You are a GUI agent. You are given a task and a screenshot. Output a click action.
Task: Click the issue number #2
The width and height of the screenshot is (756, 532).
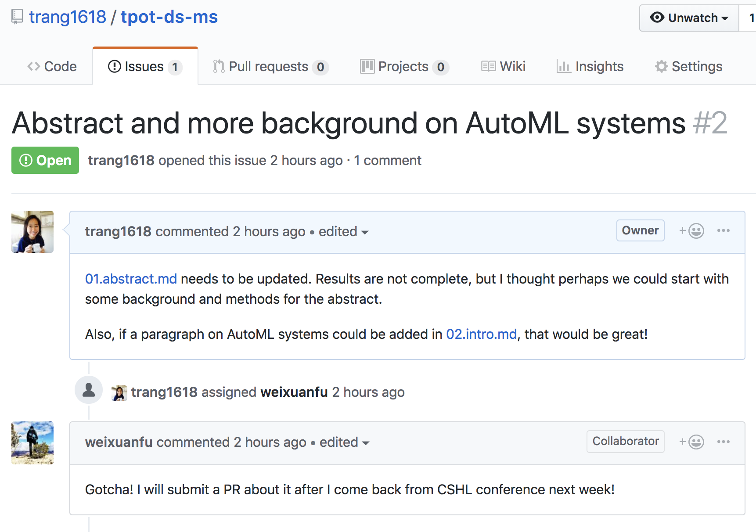point(710,123)
